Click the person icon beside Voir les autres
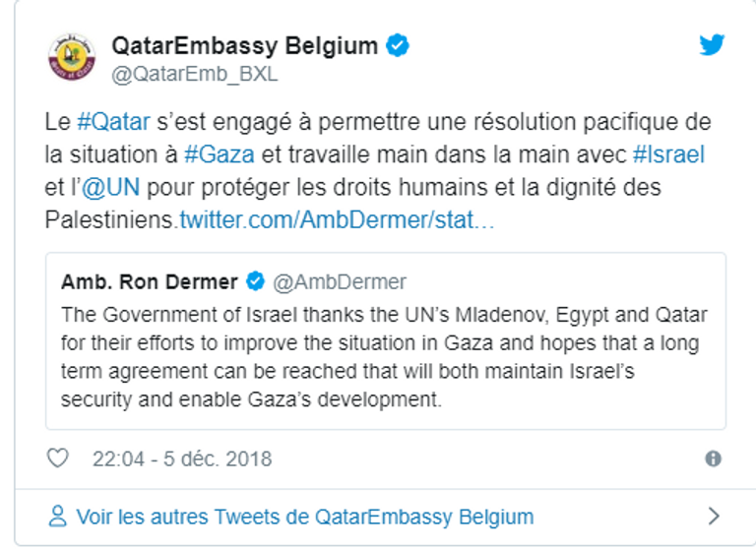The height and width of the screenshot is (549, 756). pos(59,516)
